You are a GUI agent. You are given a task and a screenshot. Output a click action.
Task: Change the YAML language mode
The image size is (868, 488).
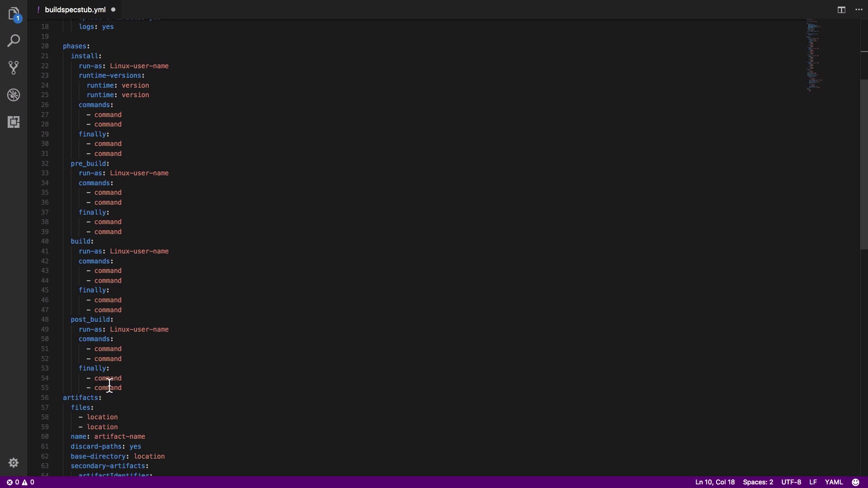pyautogui.click(x=834, y=482)
